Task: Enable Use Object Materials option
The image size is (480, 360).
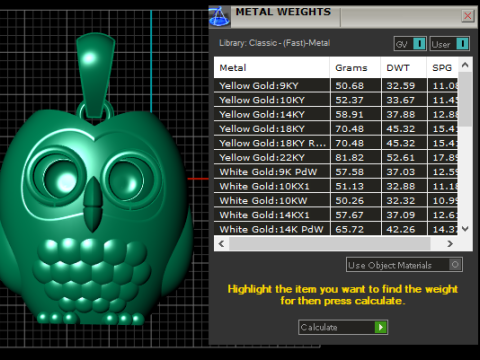Action: 404,265
